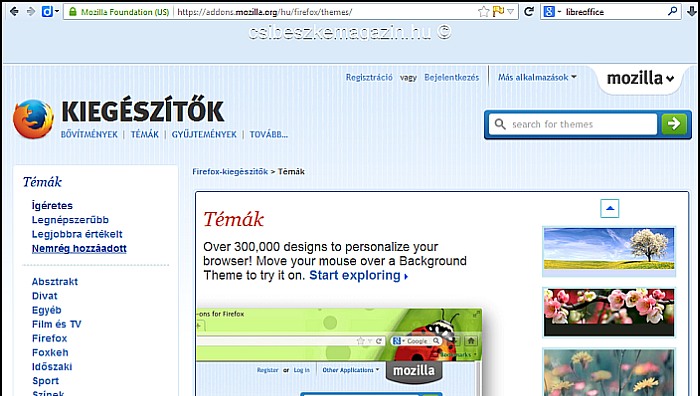Click the ladybug theme preview image
Image resolution: width=700 pixels, height=396 pixels.
click(x=339, y=352)
